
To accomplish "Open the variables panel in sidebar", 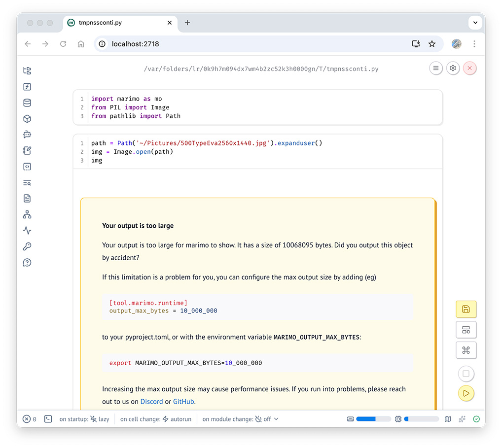I will [x=27, y=87].
